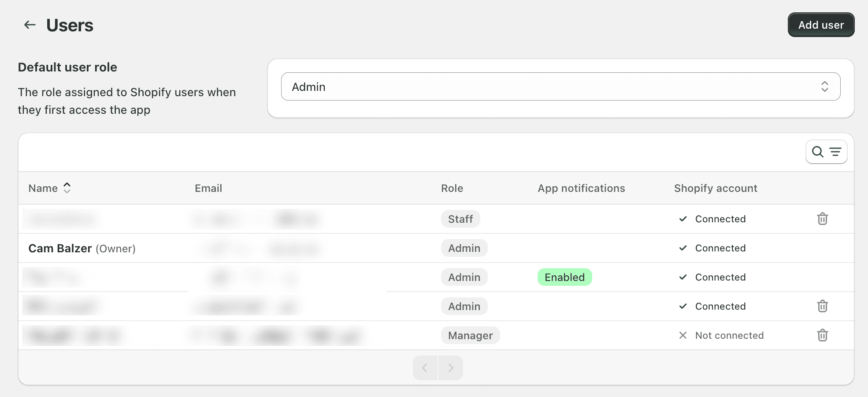Click the Add user button
The image size is (868, 397).
tap(820, 25)
